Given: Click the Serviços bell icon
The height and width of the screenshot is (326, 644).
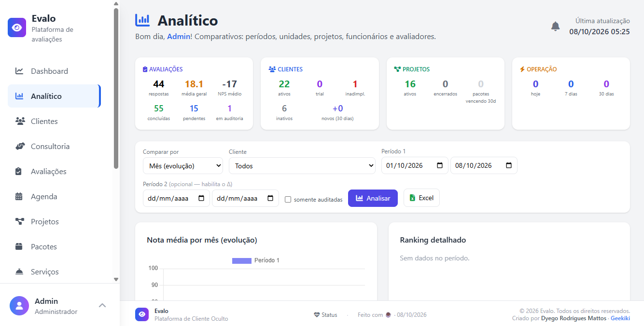Looking at the screenshot, I should pos(19,272).
